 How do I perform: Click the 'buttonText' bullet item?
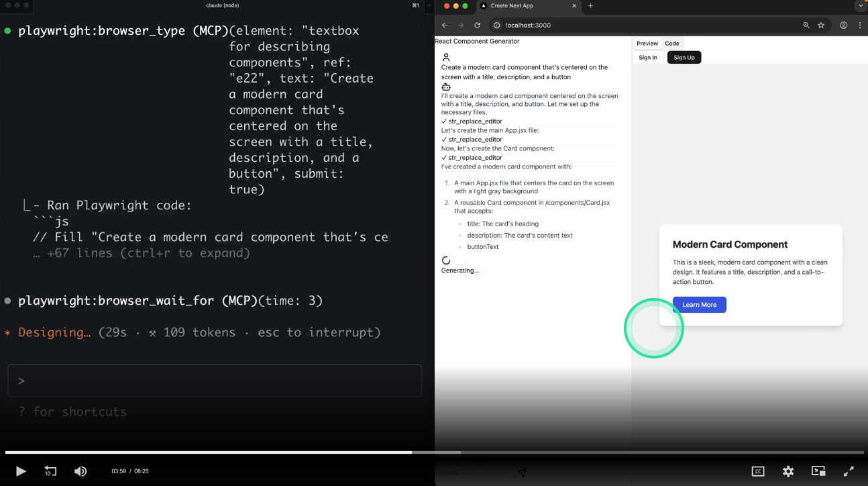pyautogui.click(x=483, y=247)
